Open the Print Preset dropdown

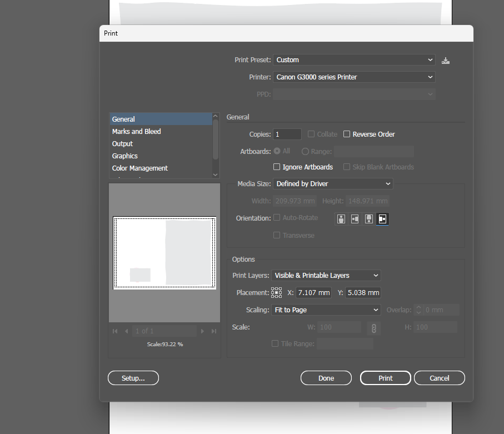354,60
